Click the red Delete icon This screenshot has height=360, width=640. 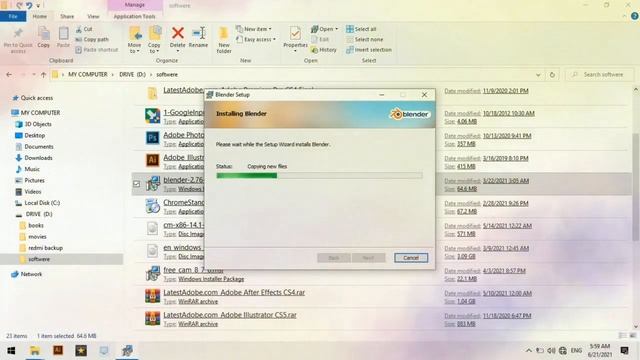coord(178,33)
